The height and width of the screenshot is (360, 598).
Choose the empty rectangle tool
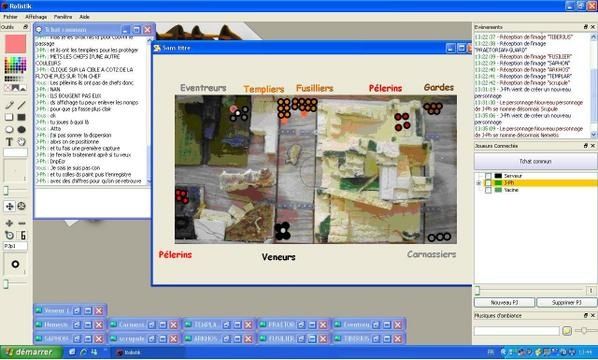(x=10, y=117)
